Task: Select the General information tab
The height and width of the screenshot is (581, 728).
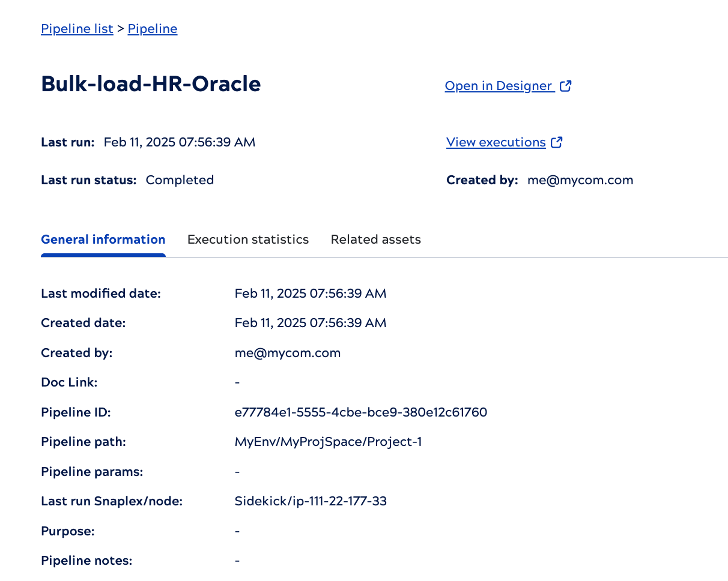Action: click(x=103, y=239)
